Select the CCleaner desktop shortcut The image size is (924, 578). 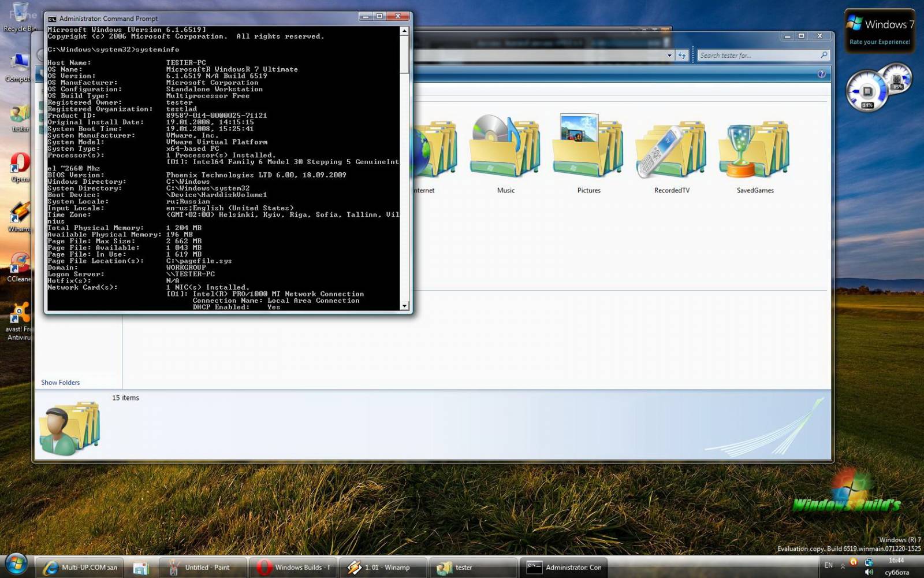click(x=20, y=267)
